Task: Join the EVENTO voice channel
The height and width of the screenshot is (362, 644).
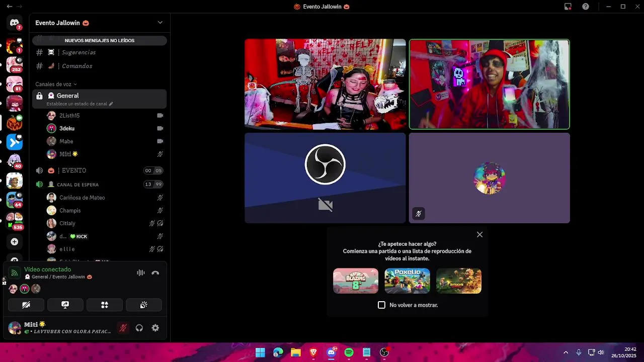Action: (100, 170)
